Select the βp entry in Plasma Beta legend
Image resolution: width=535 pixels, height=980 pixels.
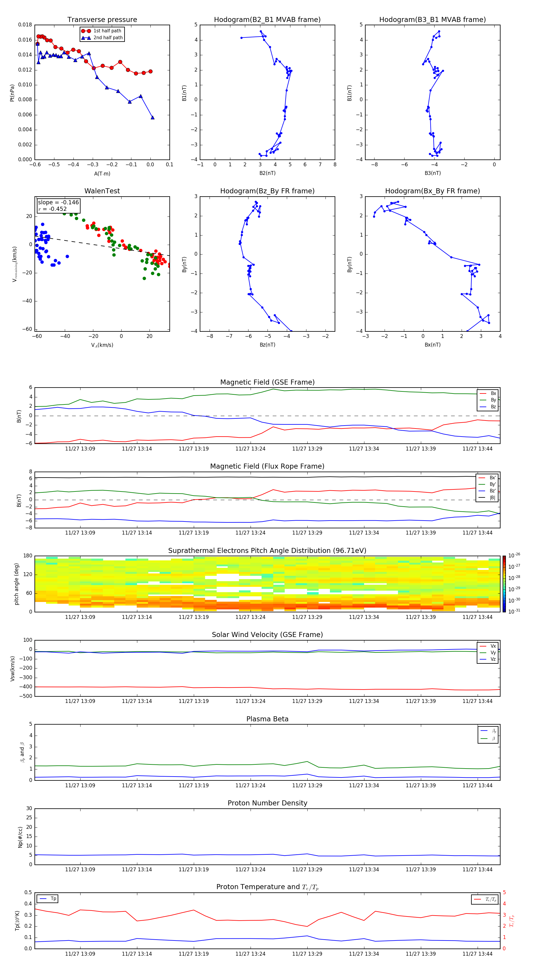[488, 731]
